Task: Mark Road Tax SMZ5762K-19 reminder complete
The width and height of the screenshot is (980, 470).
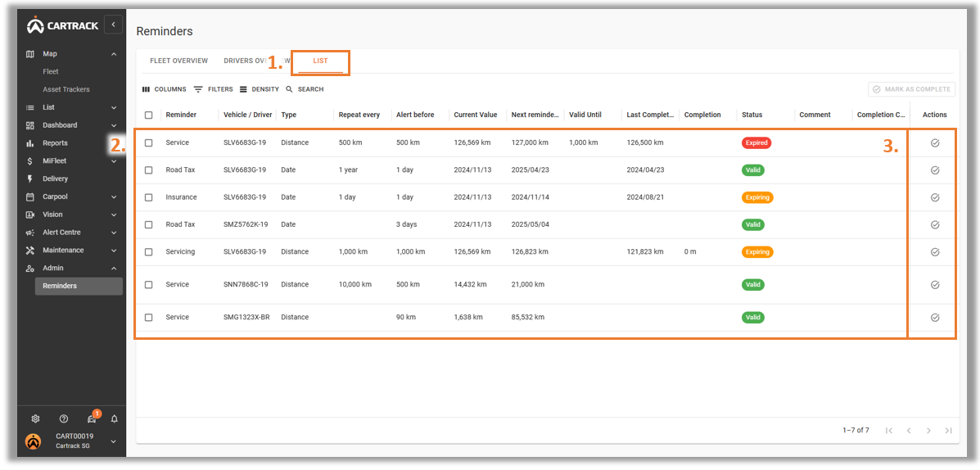Action: click(x=935, y=224)
